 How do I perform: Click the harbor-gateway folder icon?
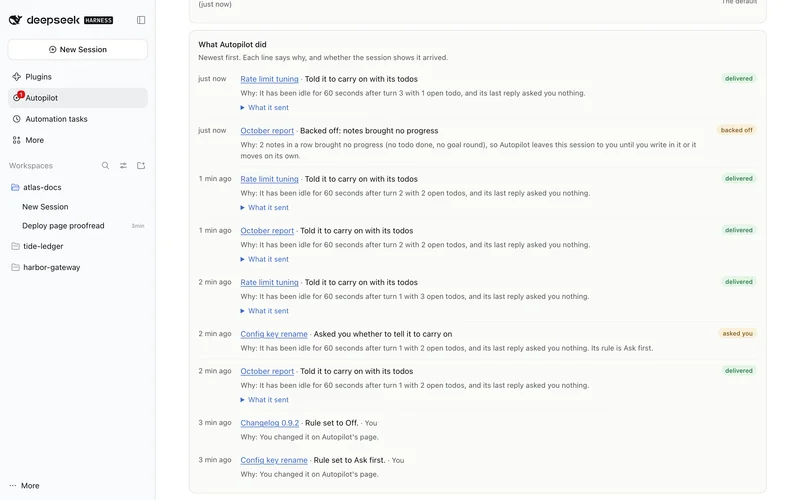click(15, 267)
